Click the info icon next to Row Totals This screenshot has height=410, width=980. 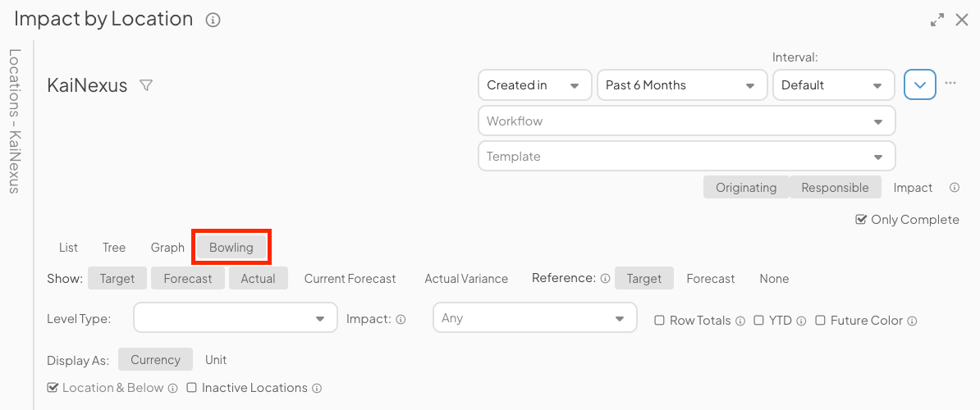click(740, 321)
